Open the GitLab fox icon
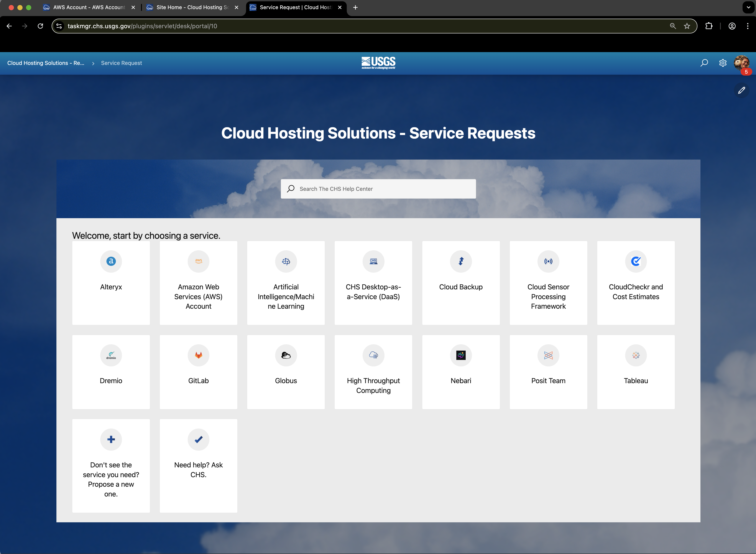 click(199, 355)
